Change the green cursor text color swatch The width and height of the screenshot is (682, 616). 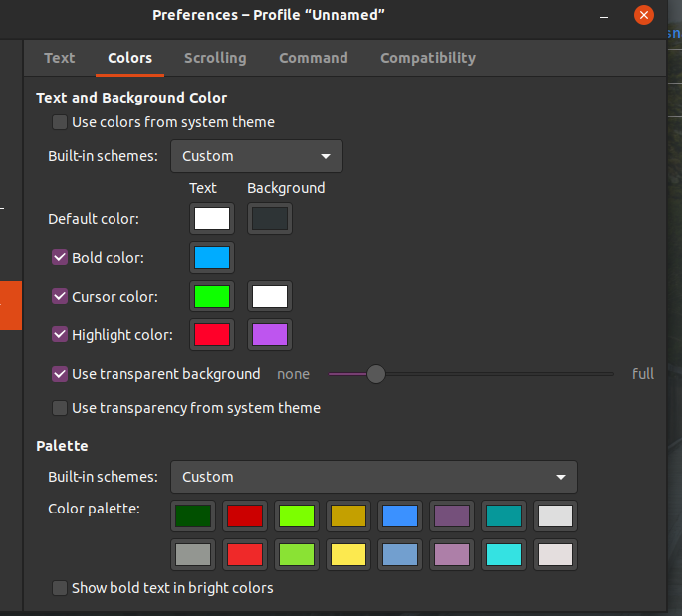212,296
